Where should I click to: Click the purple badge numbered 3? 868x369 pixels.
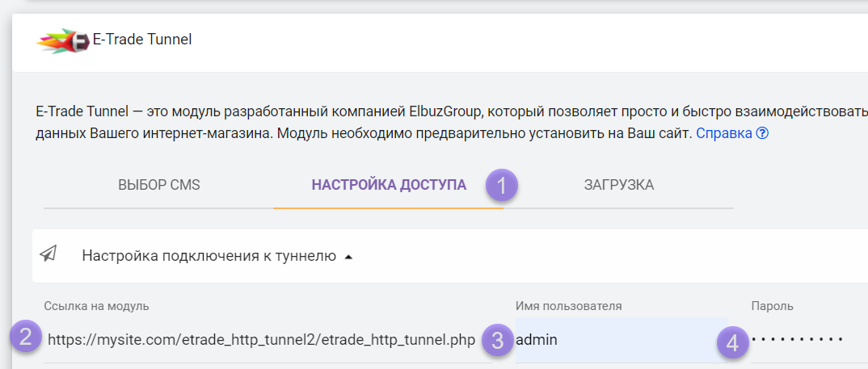[497, 340]
